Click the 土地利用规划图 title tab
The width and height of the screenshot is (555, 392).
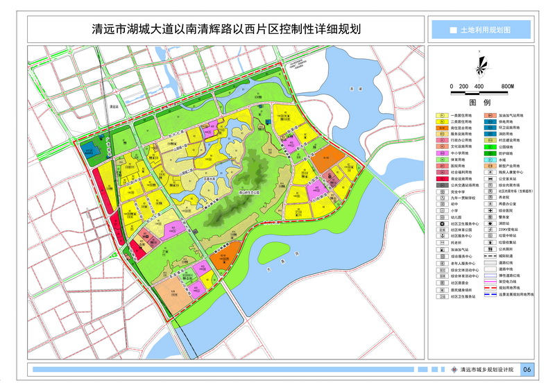[480, 31]
